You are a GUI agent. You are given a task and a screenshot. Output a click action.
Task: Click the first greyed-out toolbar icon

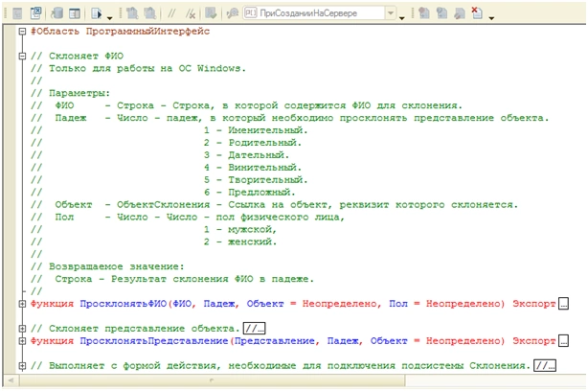pos(17,13)
